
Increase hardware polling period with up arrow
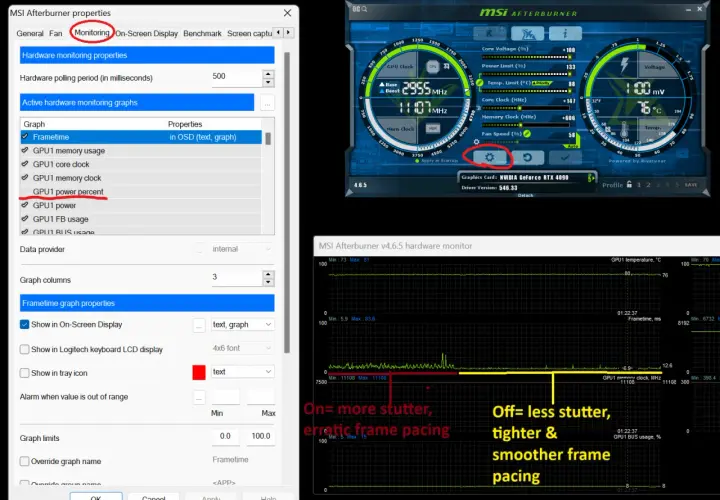268,74
